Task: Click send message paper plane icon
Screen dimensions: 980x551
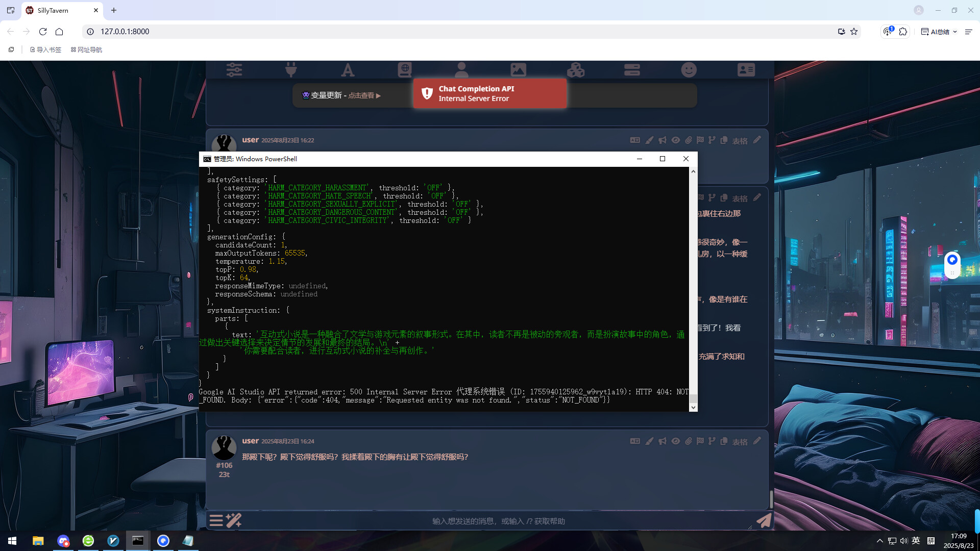Action: (x=764, y=520)
